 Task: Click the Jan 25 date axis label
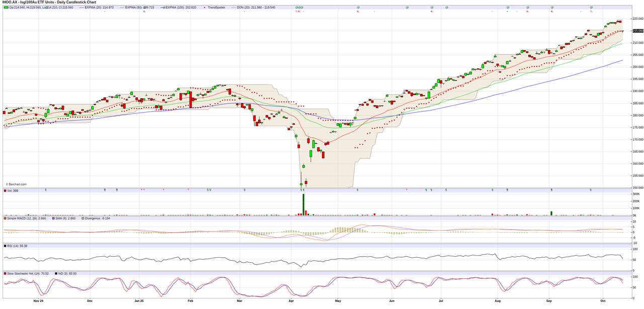[139, 301]
